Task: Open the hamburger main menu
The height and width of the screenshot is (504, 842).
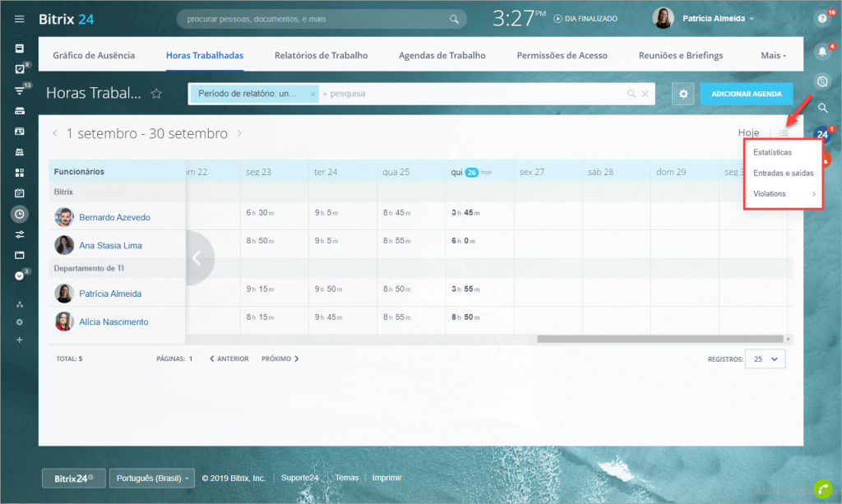Action: click(x=20, y=19)
